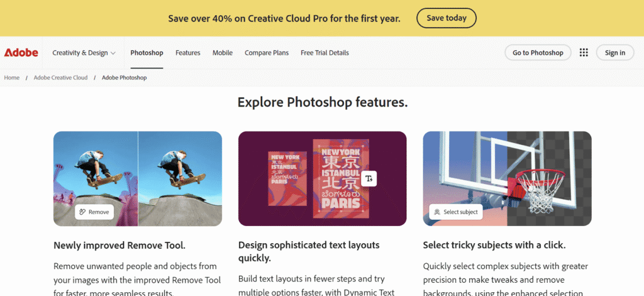The height and width of the screenshot is (296, 644).
Task: Click the Sign in button
Action: coord(615,53)
